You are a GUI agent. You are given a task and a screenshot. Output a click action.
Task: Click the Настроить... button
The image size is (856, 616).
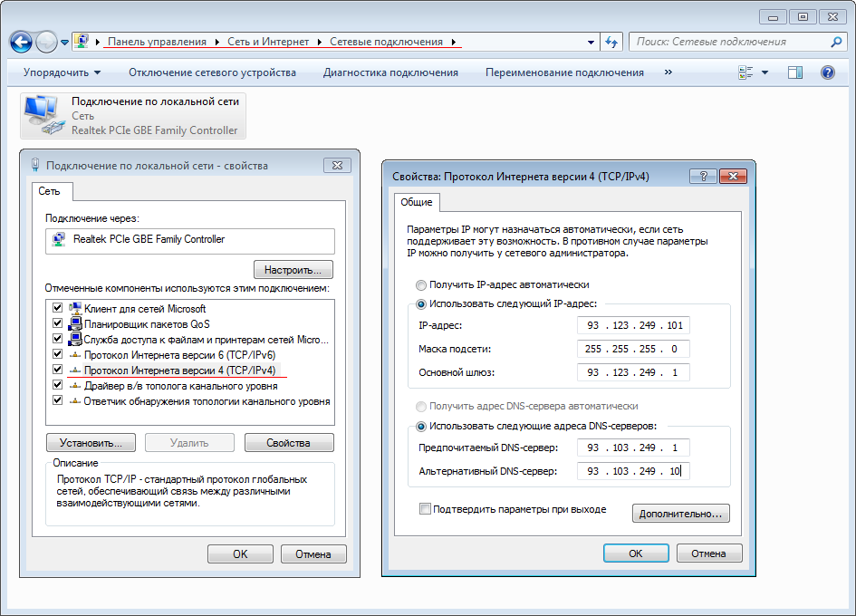[x=293, y=270]
